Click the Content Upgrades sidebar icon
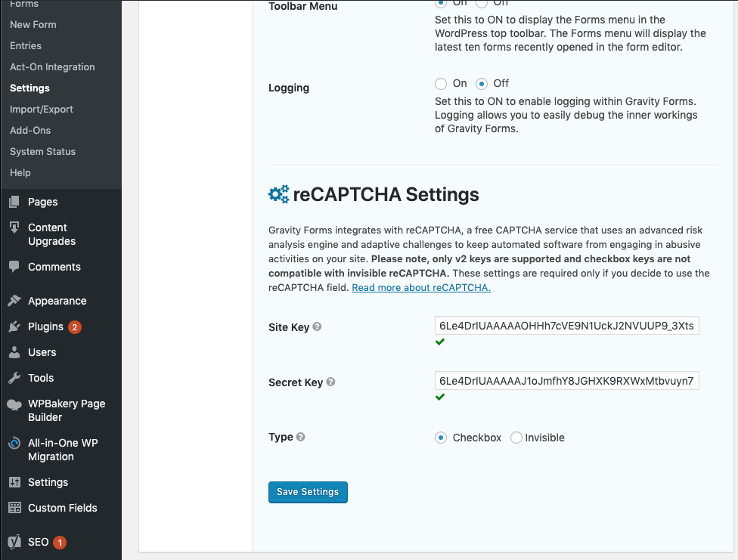Screen dimensions: 738x560 click(x=14, y=227)
